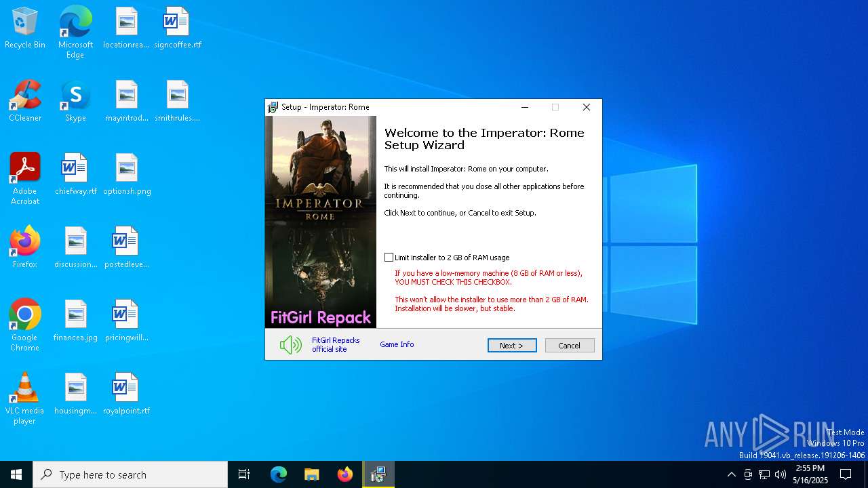The width and height of the screenshot is (868, 488).
Task: Click Next to continue setup
Action: (512, 346)
